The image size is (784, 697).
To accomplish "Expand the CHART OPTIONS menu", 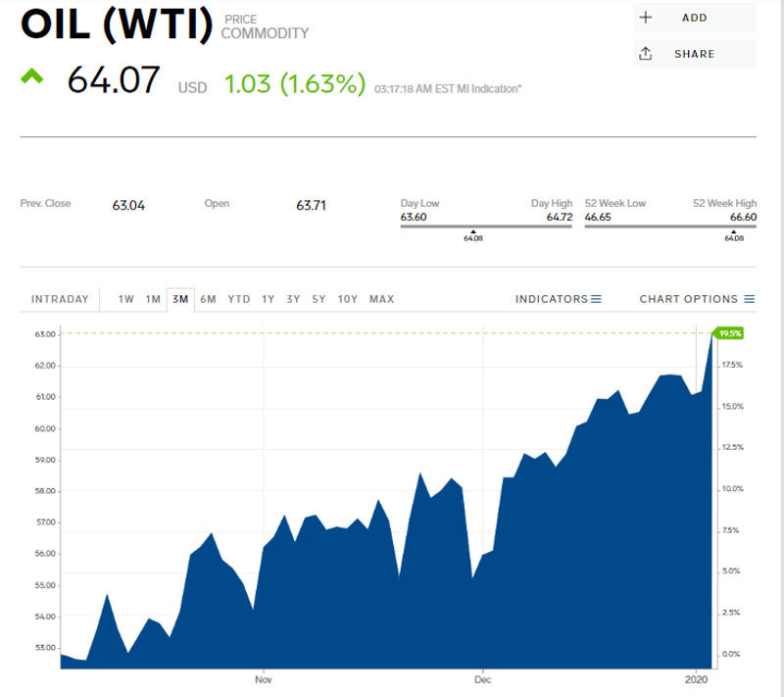I will click(x=697, y=299).
